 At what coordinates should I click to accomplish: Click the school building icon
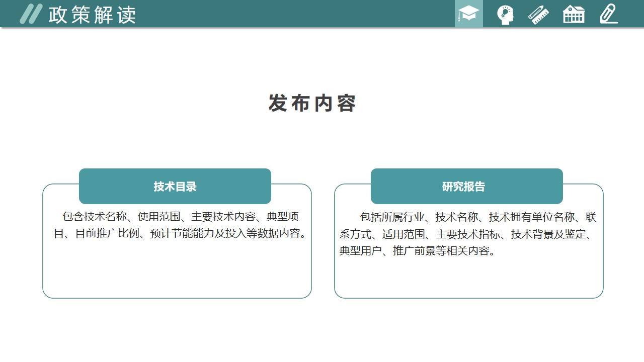pyautogui.click(x=574, y=15)
